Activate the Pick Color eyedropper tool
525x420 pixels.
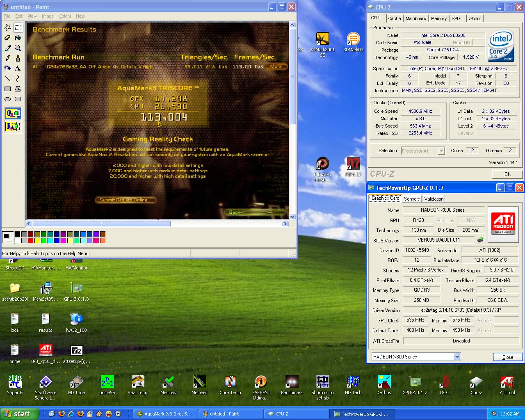coord(8,48)
